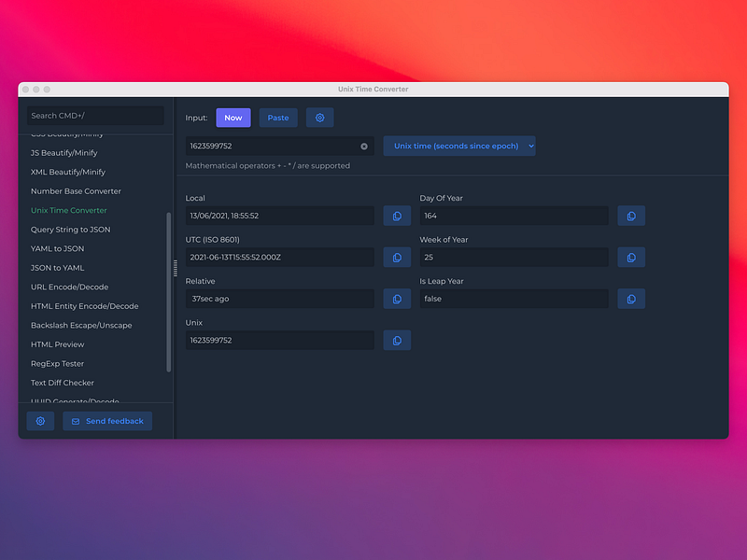Focus the Search CMD+/ field
The width and height of the screenshot is (747, 560).
pyautogui.click(x=95, y=115)
